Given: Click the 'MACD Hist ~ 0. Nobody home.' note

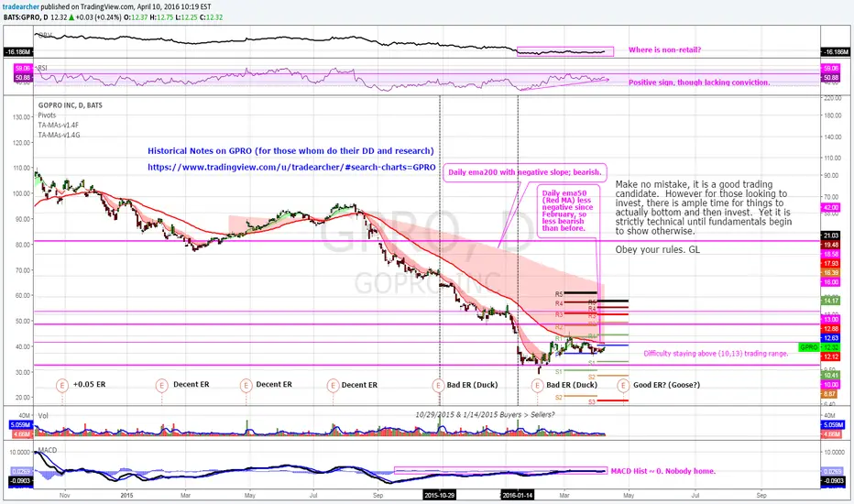Looking at the screenshot, I should (x=662, y=471).
